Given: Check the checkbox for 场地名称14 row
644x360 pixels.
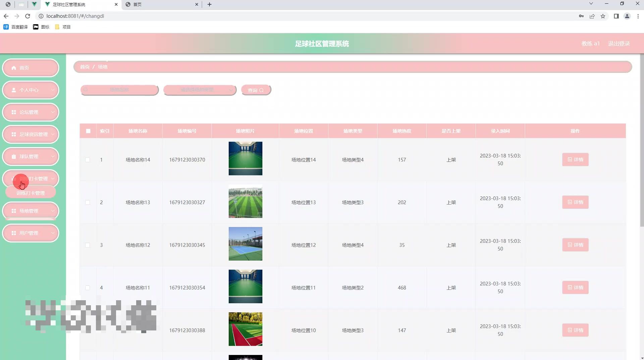Looking at the screenshot, I should (x=88, y=160).
